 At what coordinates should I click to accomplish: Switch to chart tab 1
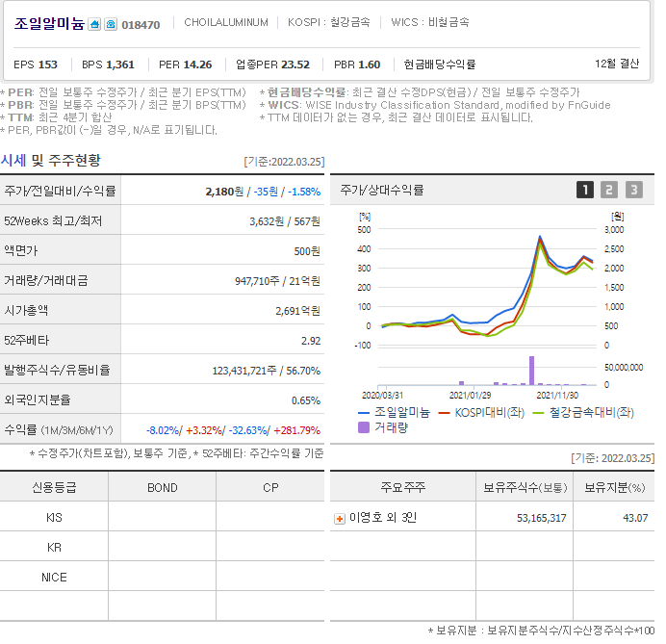[x=585, y=190]
